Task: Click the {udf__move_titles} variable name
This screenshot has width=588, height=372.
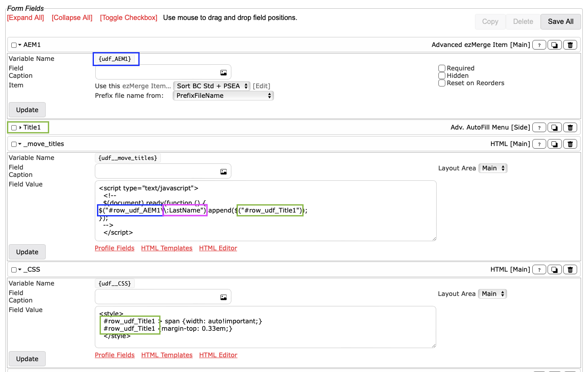Action: 128,158
